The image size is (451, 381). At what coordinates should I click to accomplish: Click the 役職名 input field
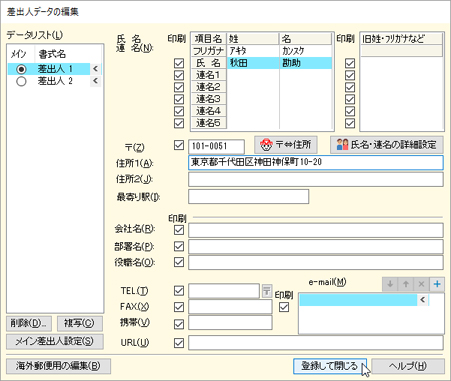point(316,262)
